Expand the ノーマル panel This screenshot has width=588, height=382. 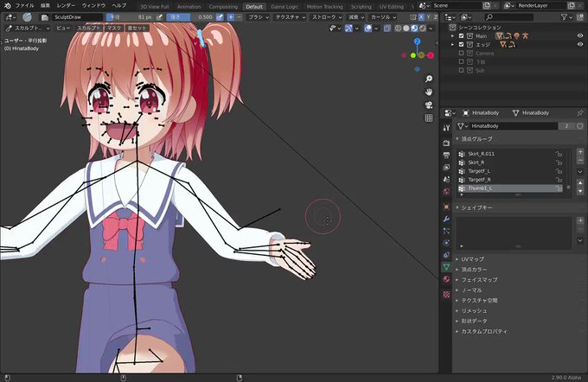[x=471, y=290]
